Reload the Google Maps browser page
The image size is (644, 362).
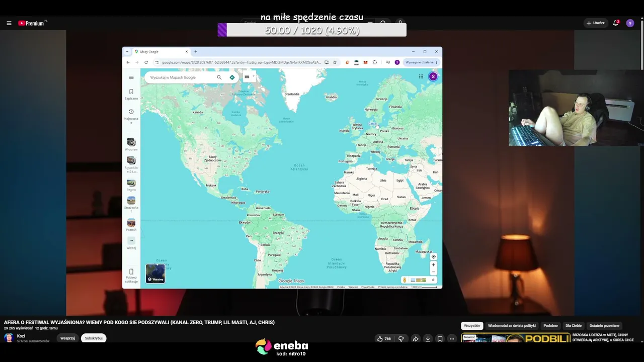pyautogui.click(x=146, y=62)
